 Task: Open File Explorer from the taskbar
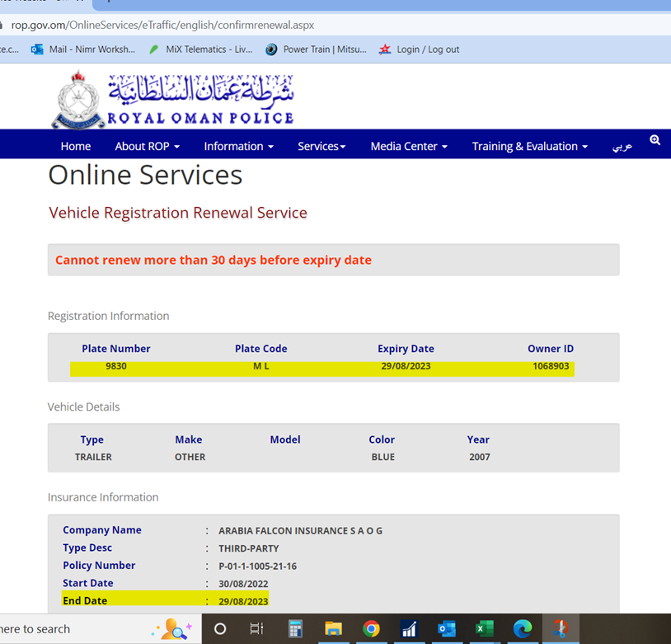(333, 629)
